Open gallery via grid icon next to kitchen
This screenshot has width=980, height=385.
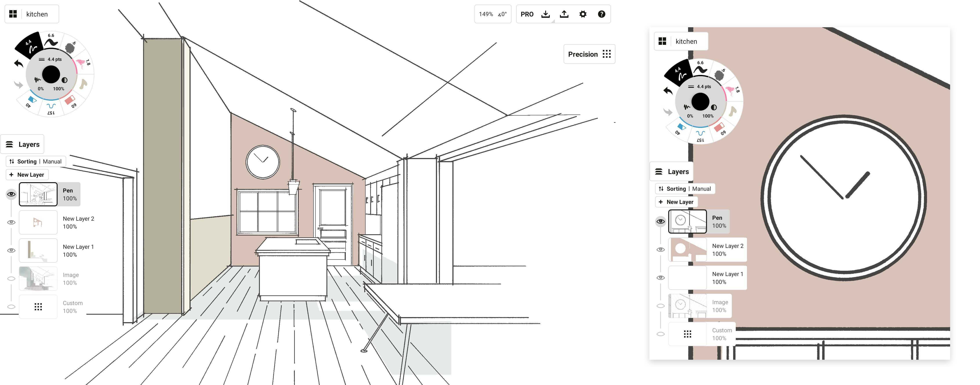(13, 14)
